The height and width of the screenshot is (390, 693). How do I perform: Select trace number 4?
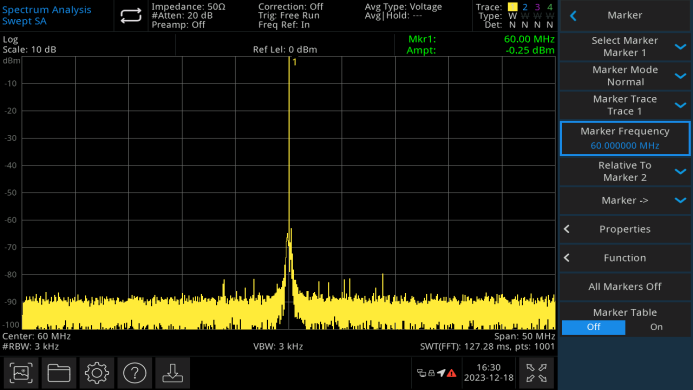click(549, 7)
